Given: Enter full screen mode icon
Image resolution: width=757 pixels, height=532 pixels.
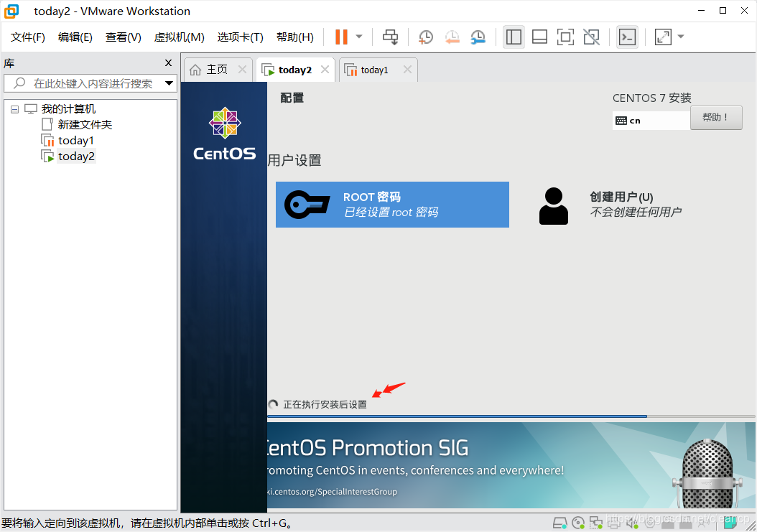Looking at the screenshot, I should pyautogui.click(x=565, y=37).
